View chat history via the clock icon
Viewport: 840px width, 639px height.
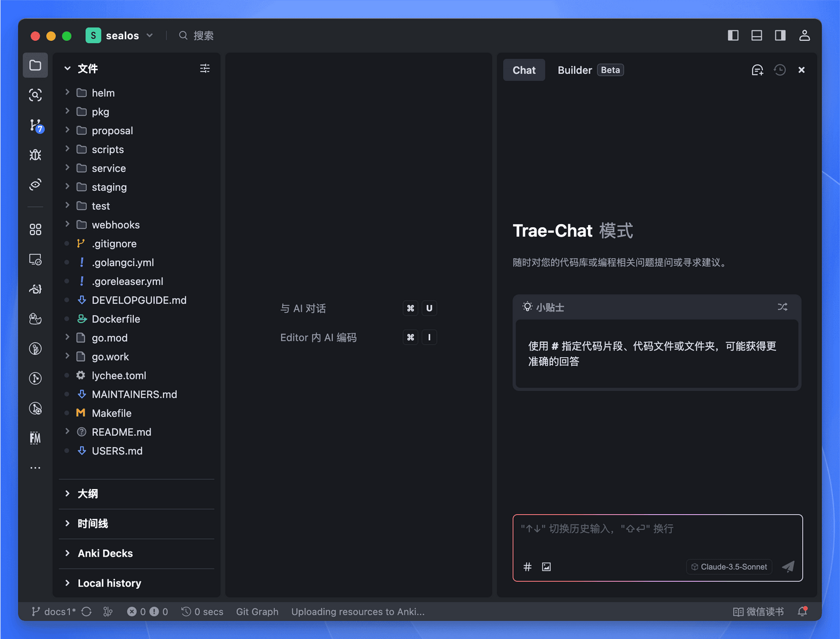click(x=779, y=69)
